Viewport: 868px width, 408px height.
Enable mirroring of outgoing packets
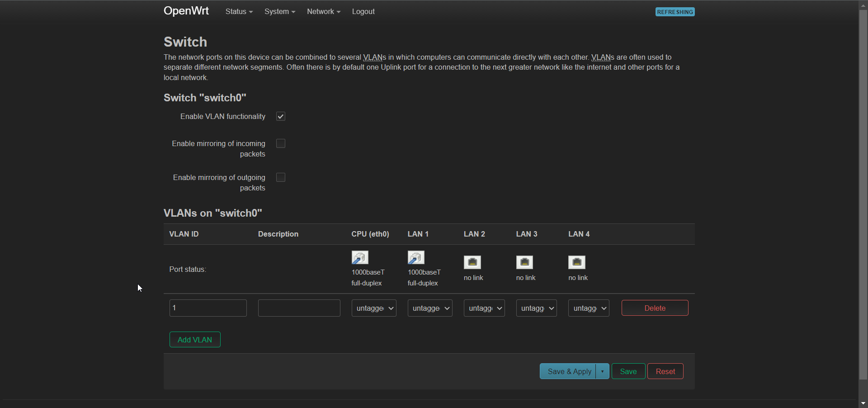pos(281,177)
